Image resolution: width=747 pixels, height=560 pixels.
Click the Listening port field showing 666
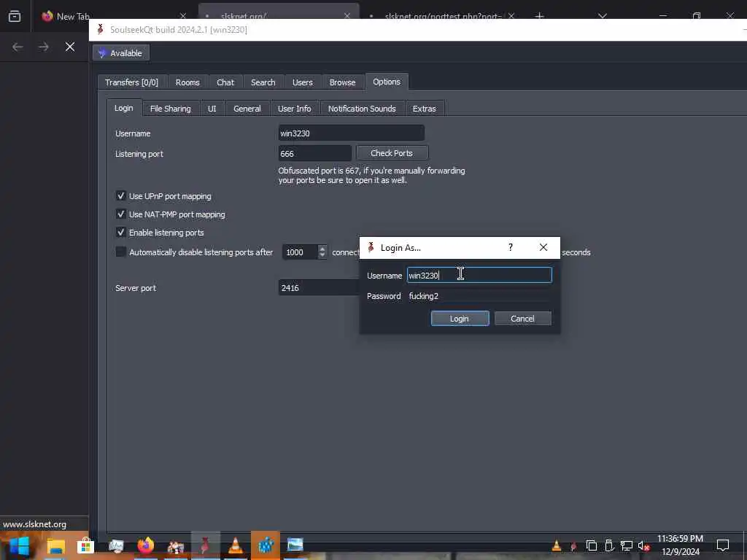(x=315, y=153)
